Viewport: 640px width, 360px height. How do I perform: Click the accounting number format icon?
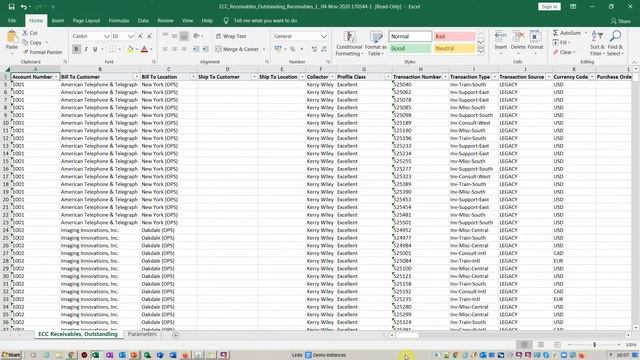click(278, 49)
